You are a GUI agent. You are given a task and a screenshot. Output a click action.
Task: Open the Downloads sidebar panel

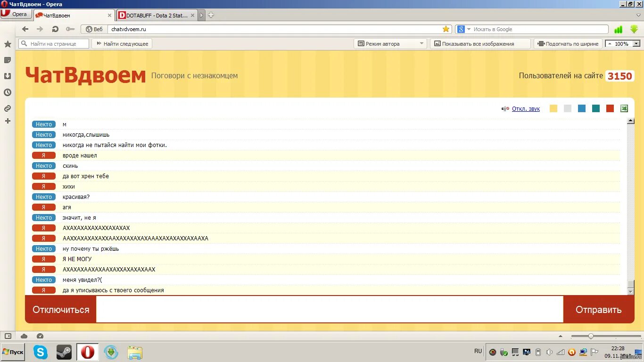pos(8,76)
